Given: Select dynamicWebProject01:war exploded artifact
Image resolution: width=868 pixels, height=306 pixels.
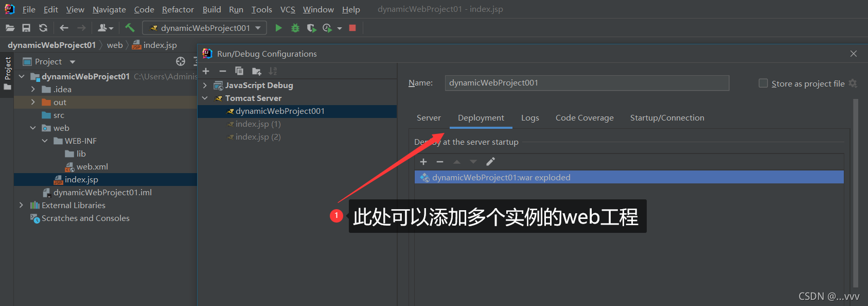Looking at the screenshot, I should (x=629, y=177).
